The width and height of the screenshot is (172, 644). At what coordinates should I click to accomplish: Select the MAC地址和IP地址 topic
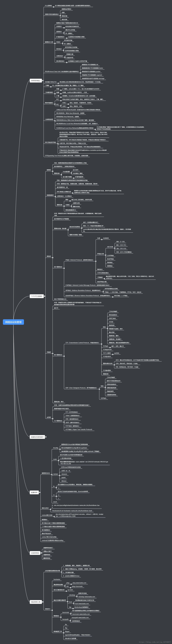coord(51,142)
